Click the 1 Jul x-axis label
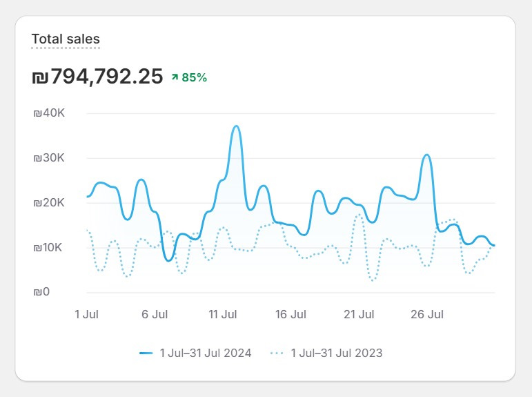 87,315
